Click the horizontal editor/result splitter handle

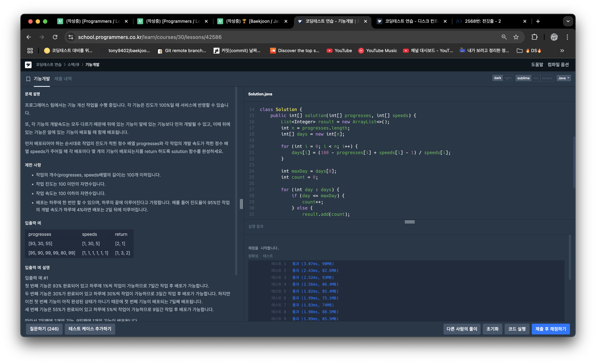click(x=410, y=222)
